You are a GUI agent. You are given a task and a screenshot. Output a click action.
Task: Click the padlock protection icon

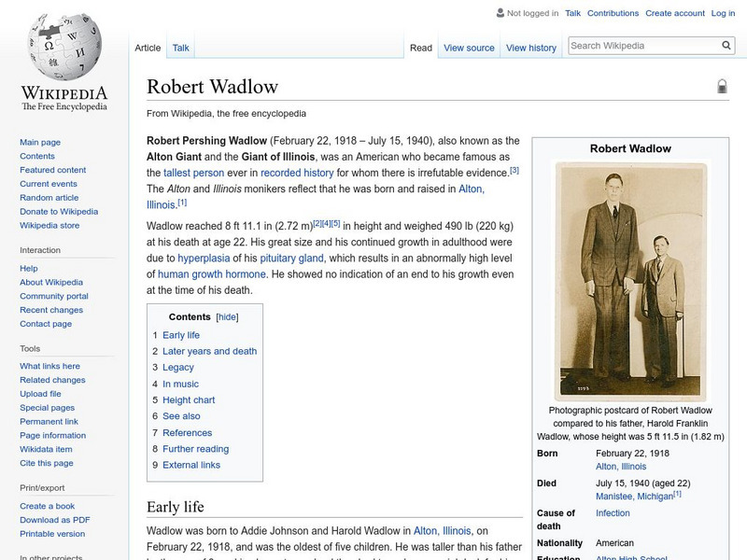tap(721, 85)
